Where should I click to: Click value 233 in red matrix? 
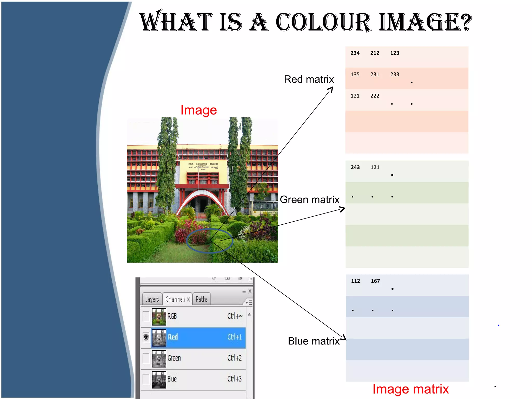(x=395, y=75)
